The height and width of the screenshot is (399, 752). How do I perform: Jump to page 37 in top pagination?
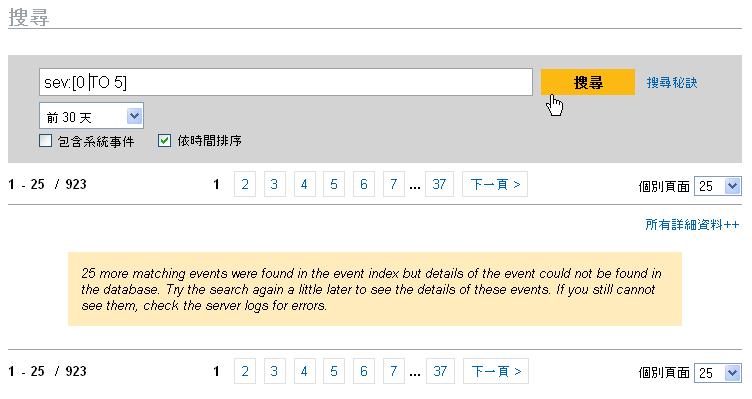pyautogui.click(x=439, y=184)
